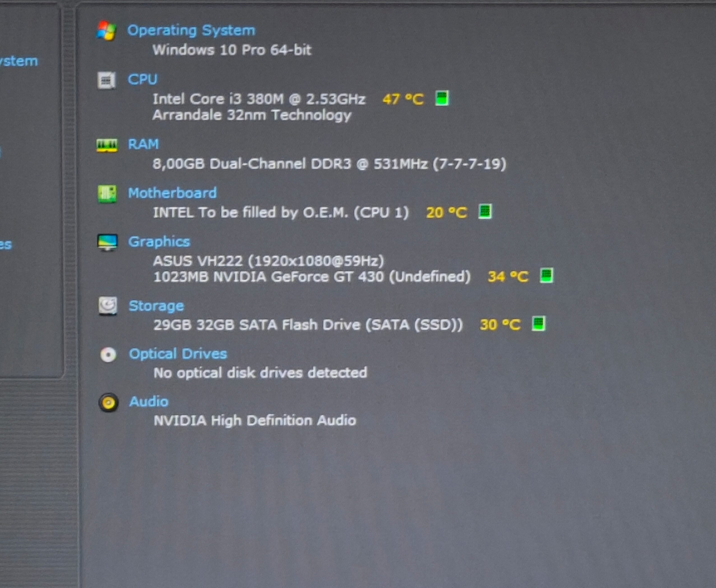Select the 'Windows 10 Pro 64-bit' text
The width and height of the screenshot is (716, 588).
tap(232, 50)
